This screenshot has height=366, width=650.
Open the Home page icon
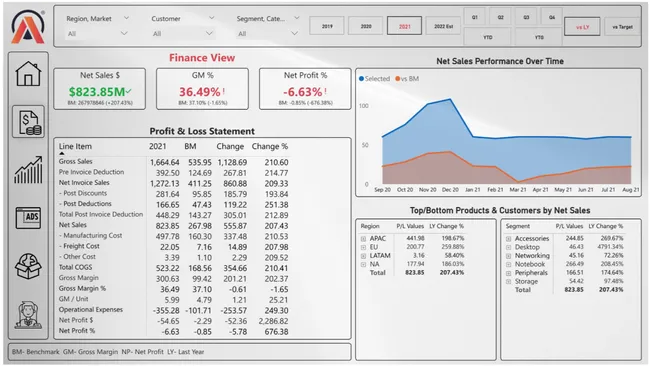click(x=28, y=74)
